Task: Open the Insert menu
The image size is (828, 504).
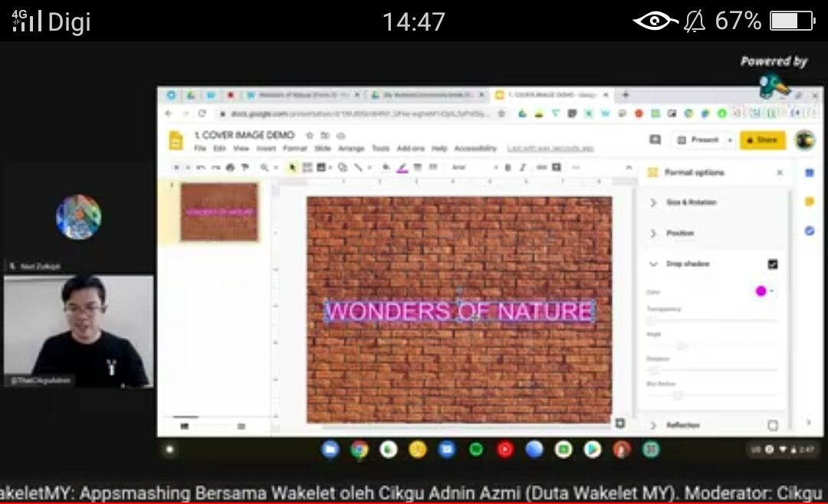Action: pyautogui.click(x=266, y=149)
